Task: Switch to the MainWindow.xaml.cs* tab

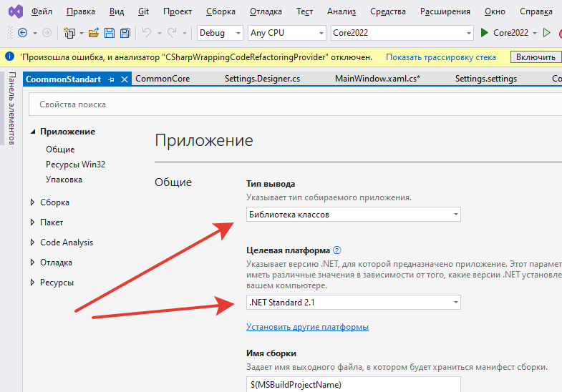Action: [377, 79]
